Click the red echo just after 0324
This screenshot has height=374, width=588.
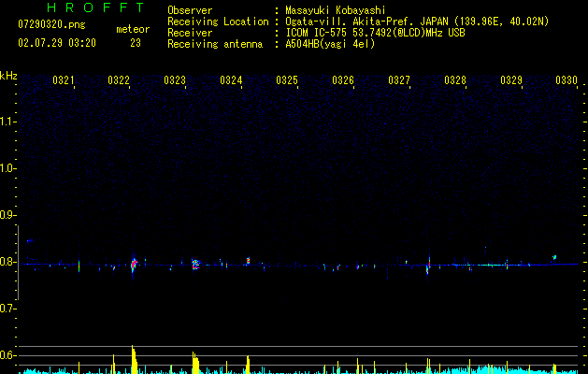(x=248, y=260)
